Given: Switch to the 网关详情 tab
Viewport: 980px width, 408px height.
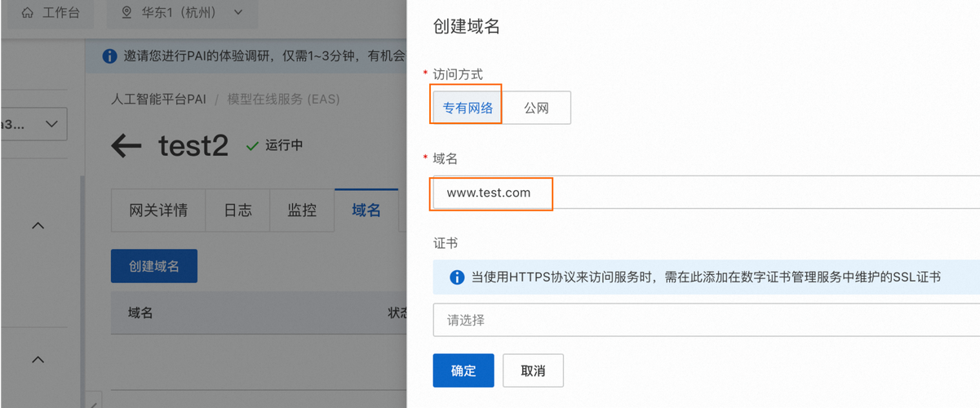Looking at the screenshot, I should click(157, 210).
